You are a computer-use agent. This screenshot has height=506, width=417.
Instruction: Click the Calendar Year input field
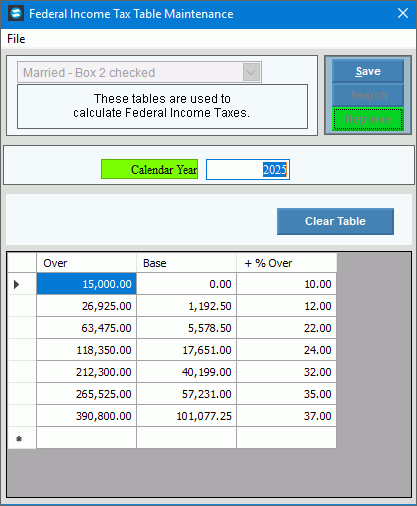pos(248,170)
